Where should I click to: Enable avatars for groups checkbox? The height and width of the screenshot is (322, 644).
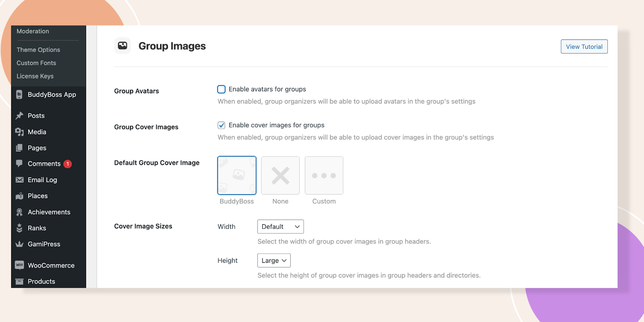pos(221,89)
